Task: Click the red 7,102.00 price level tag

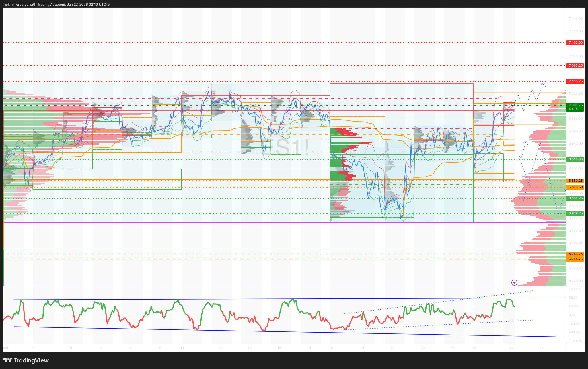Action: coord(575,43)
